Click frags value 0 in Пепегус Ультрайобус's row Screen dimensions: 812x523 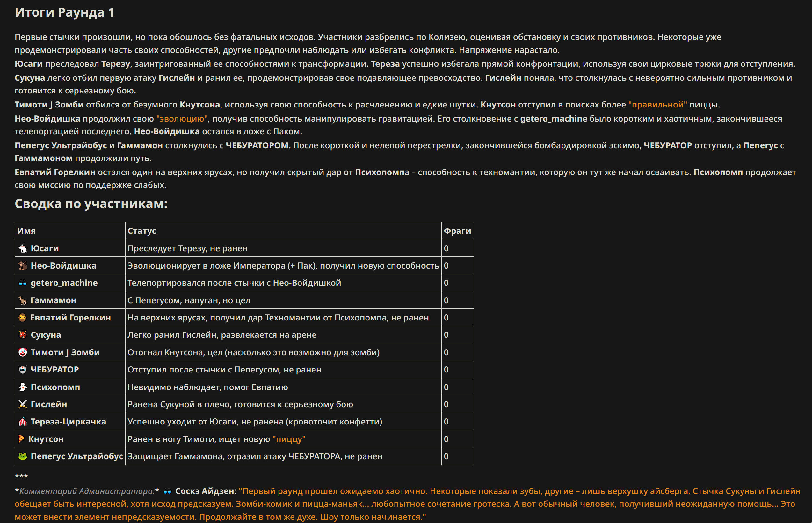(x=446, y=456)
